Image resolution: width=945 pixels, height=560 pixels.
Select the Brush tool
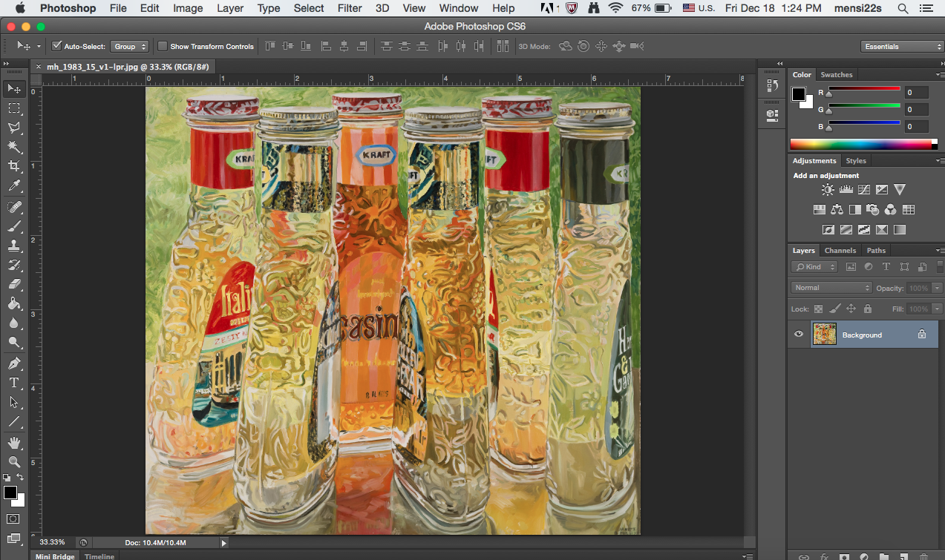(x=13, y=225)
